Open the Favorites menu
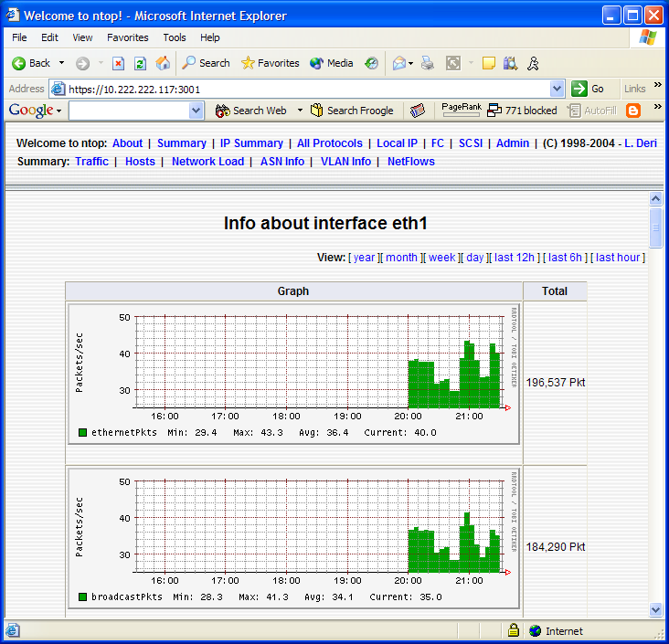 click(x=127, y=37)
